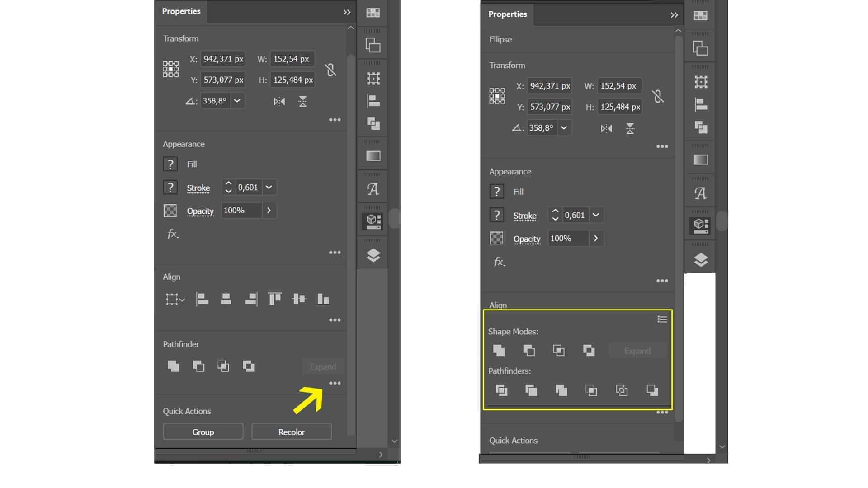This screenshot has width=868, height=488.
Task: Select right panel Properties tab
Action: 508,14
